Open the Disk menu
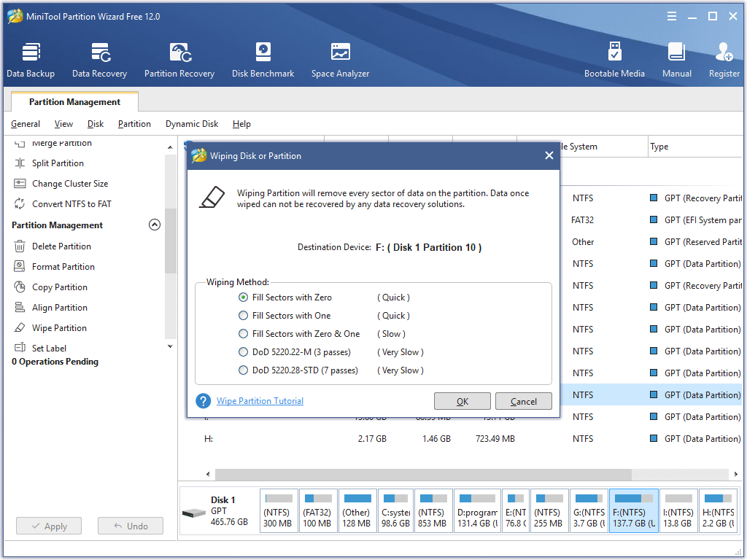This screenshot has height=560, width=747. (96, 124)
